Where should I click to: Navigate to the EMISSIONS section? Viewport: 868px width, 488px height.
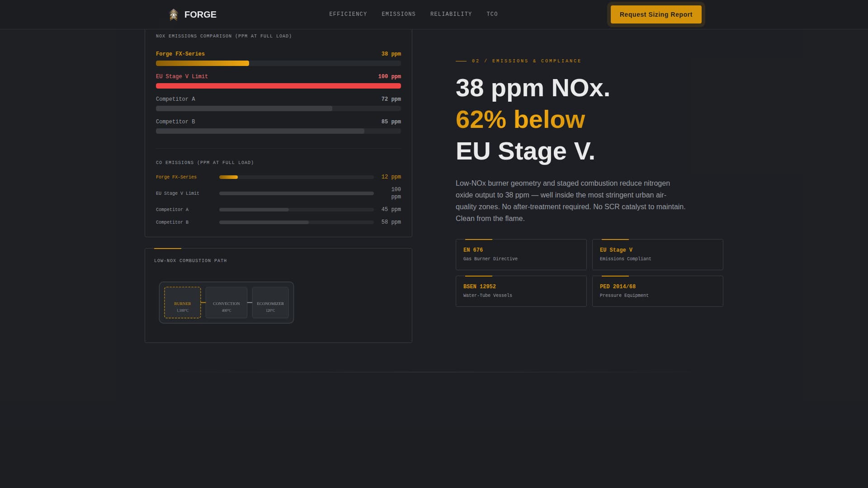coord(398,14)
